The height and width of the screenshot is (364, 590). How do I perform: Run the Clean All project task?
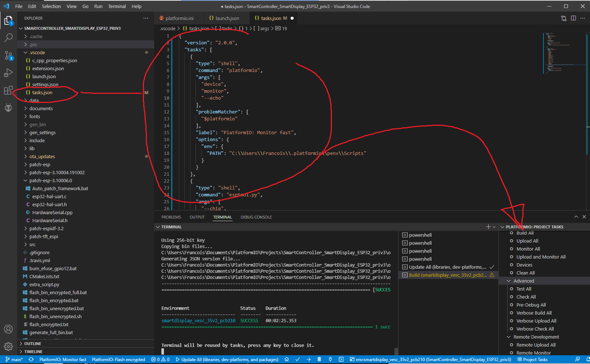(x=525, y=273)
